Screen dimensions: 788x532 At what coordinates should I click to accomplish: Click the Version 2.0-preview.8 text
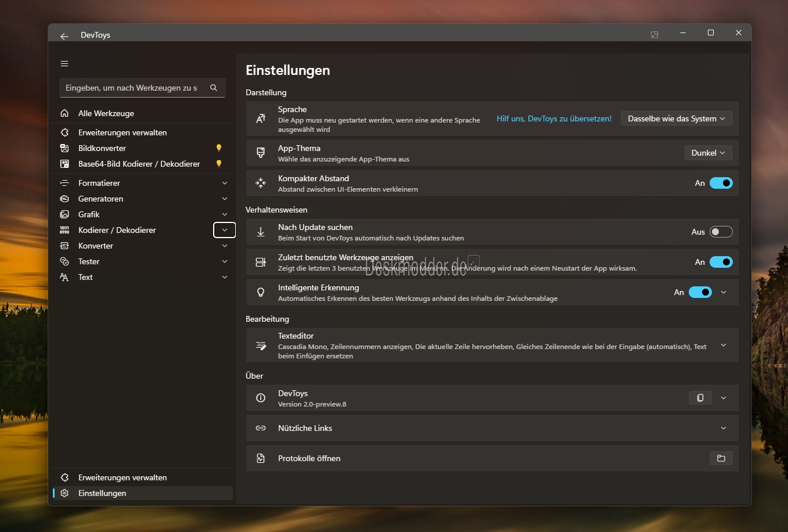[312, 404]
